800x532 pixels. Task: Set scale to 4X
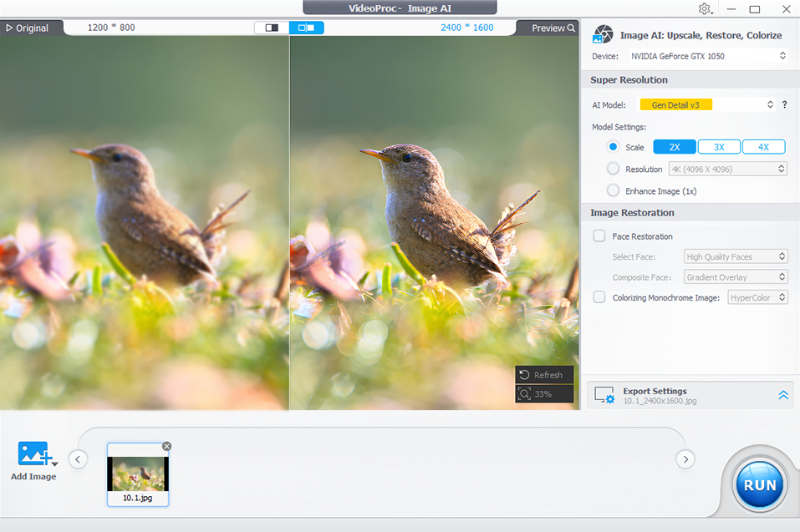(x=763, y=147)
